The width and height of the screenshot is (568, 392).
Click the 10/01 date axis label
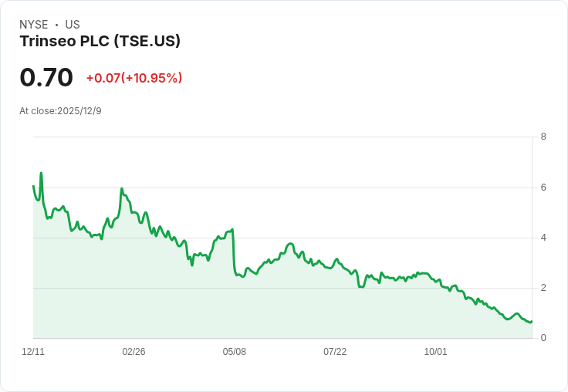436,352
